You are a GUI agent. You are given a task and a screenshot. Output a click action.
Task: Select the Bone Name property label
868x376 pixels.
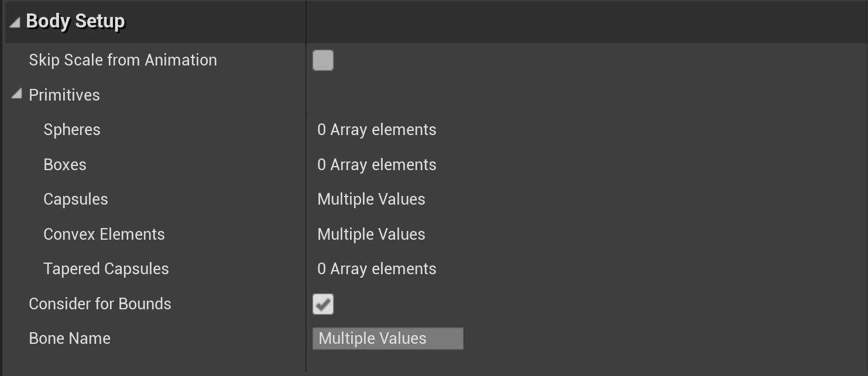pos(70,339)
